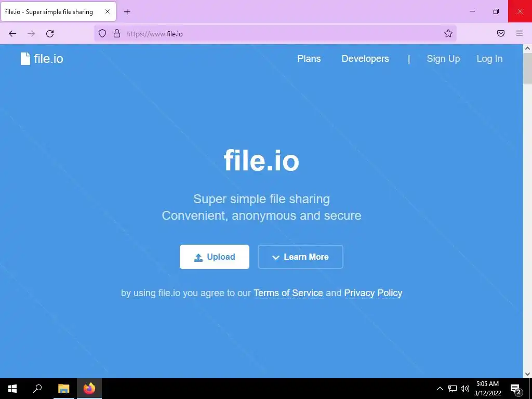Open Windows taskbar search
Viewport: 532px width, 399px height.
(x=37, y=389)
